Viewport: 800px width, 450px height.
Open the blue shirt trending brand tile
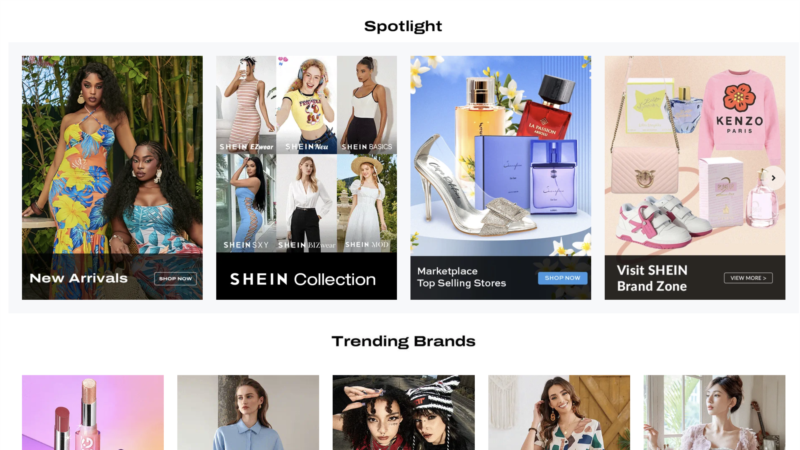click(x=248, y=412)
